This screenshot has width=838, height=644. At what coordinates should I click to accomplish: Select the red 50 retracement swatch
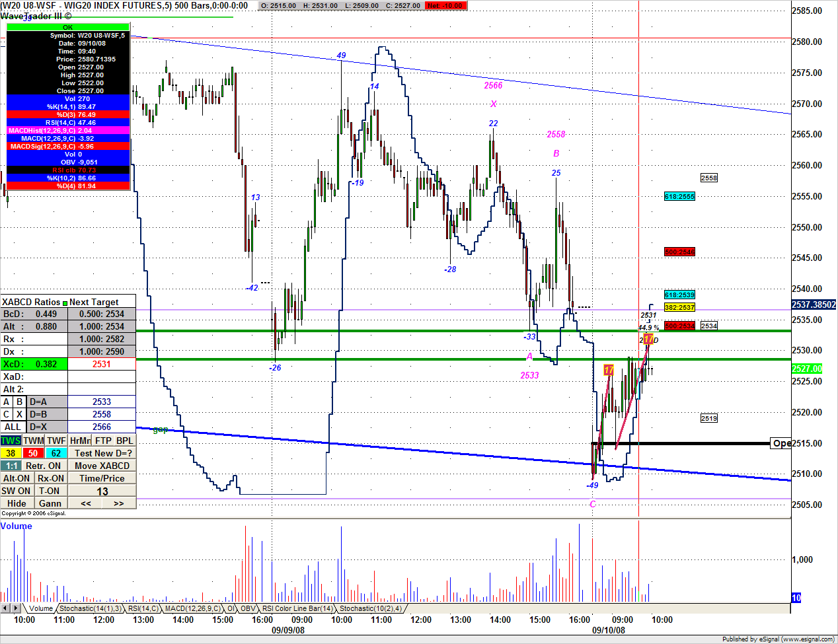tap(34, 453)
